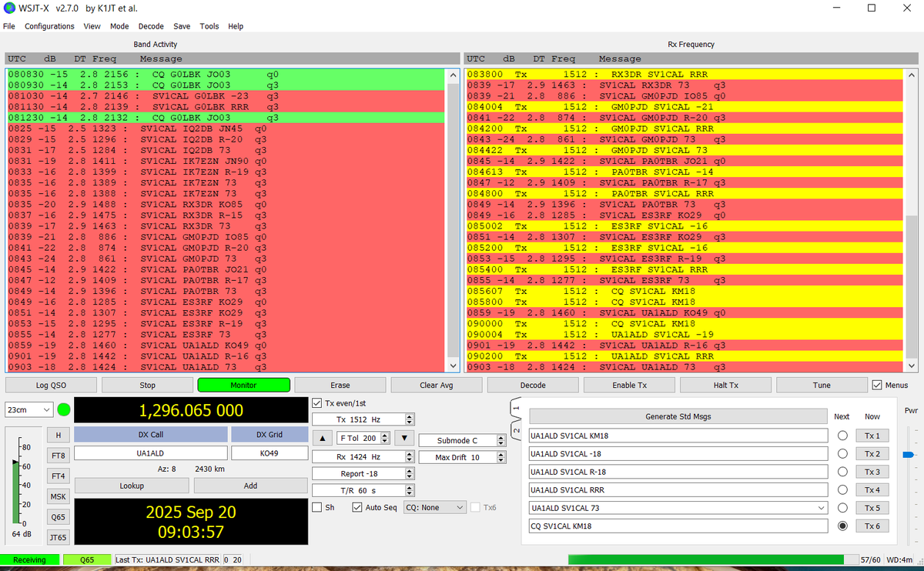
Task: Adjust the Report -18 spinner
Action: coord(363,473)
